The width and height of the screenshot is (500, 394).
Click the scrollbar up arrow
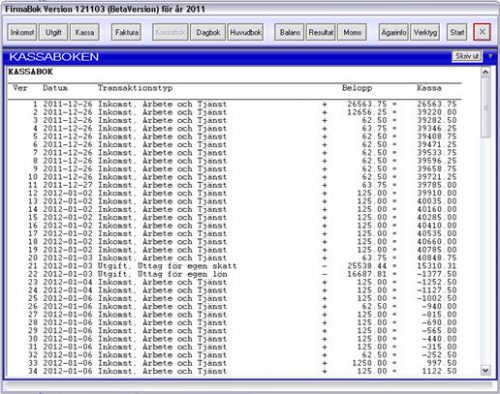tap(486, 72)
